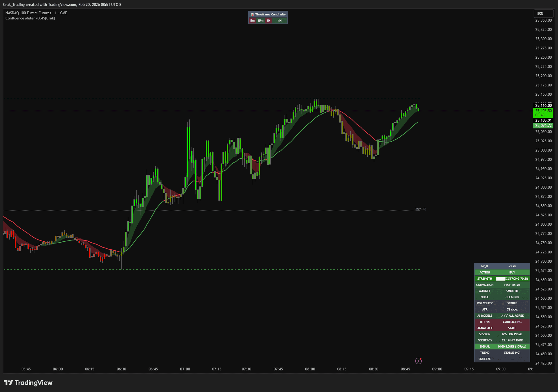Click the SQUEEZE row label

point(485,359)
